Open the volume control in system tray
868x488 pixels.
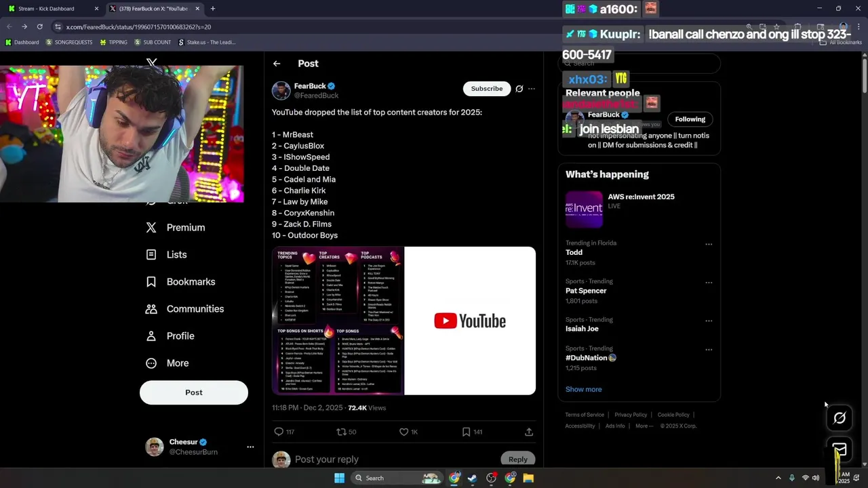(816, 478)
